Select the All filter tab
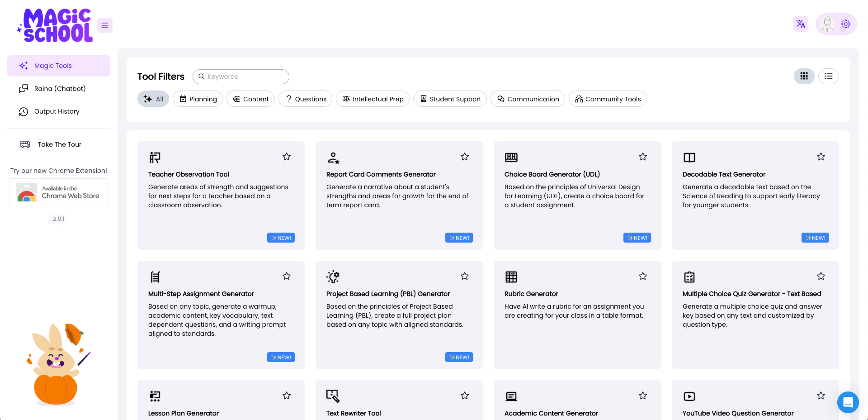The image size is (868, 420). pos(153,99)
